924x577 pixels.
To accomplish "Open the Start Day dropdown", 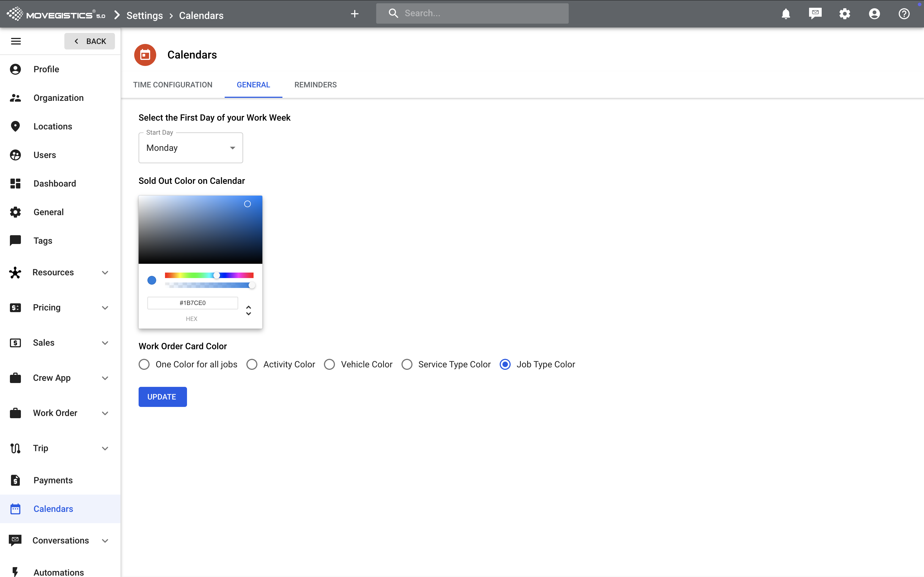I will 191,148.
